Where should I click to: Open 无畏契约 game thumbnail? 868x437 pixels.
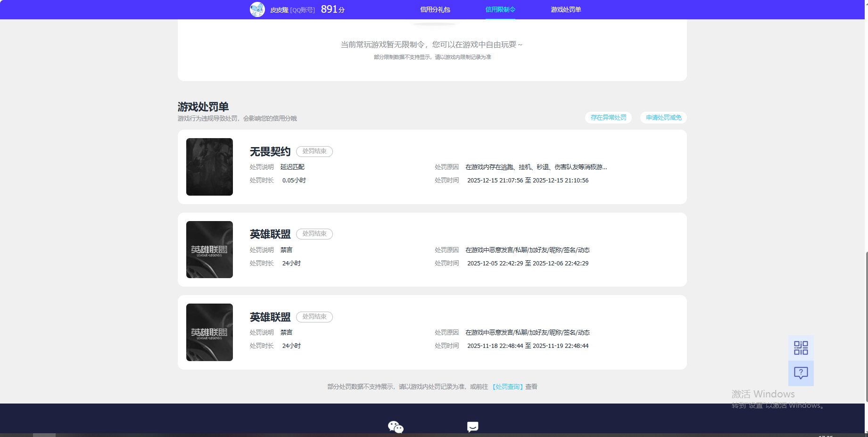coord(209,167)
